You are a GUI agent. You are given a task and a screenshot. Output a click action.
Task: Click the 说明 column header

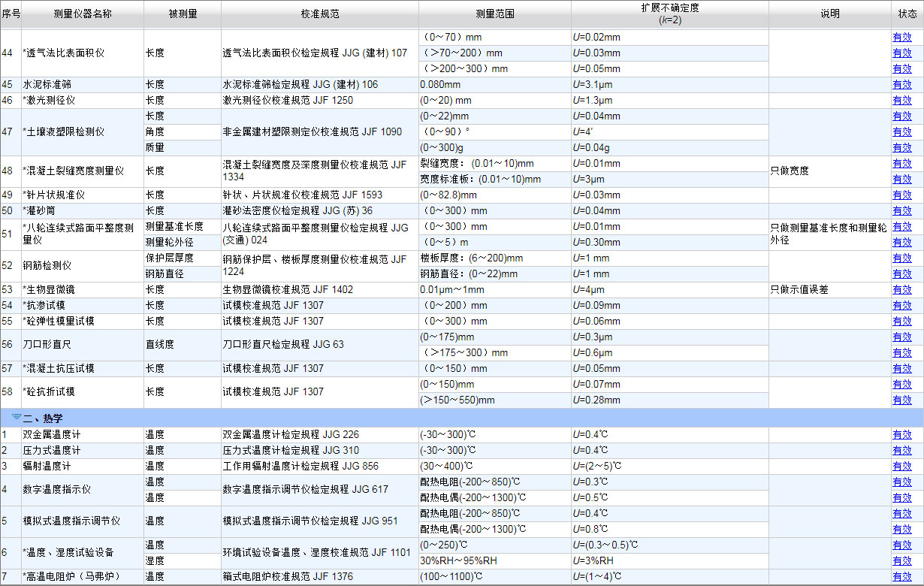[829, 14]
